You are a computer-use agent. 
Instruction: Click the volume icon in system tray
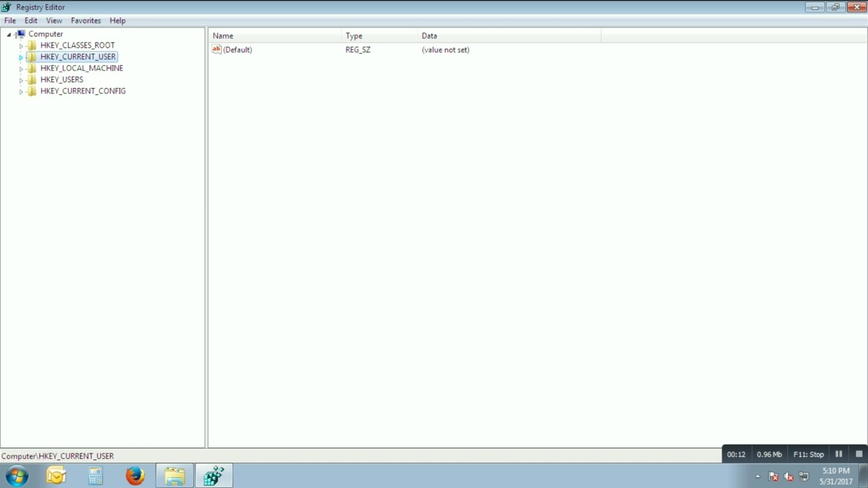pyautogui.click(x=789, y=476)
